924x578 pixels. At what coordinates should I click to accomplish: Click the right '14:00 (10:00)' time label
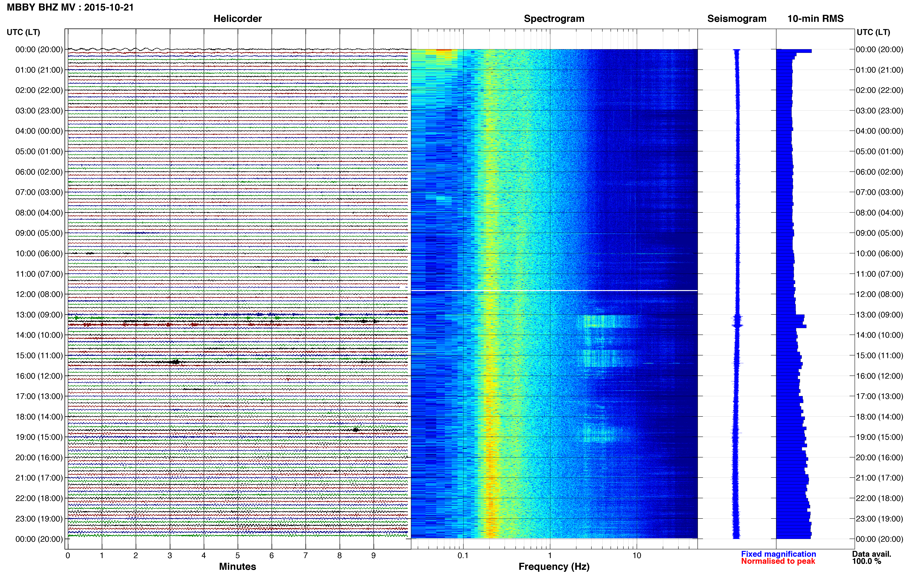click(x=879, y=335)
